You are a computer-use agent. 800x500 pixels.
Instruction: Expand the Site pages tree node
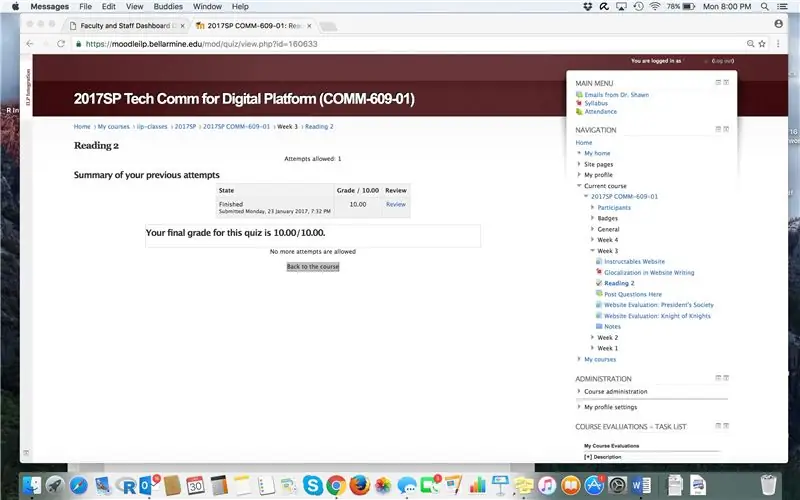579,164
